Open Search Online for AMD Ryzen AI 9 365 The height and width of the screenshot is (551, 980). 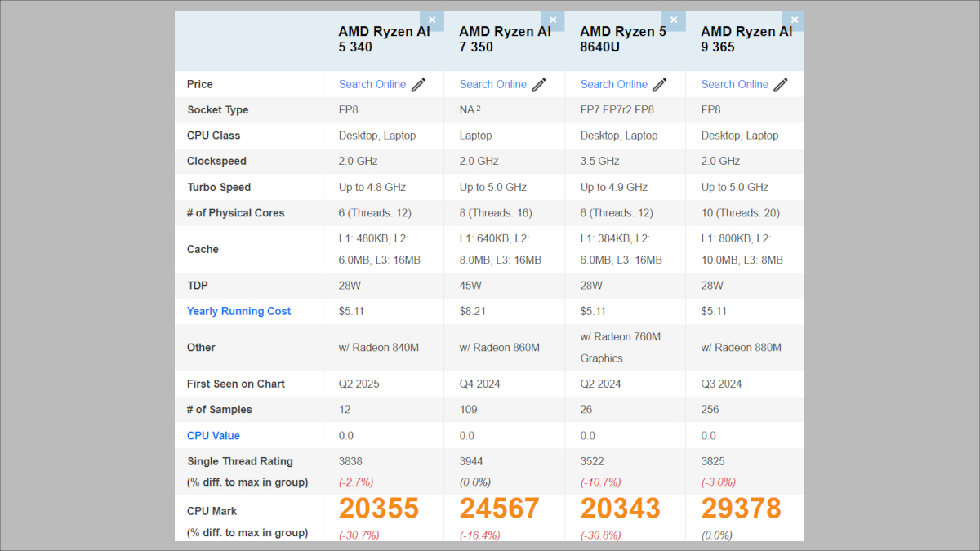734,84
